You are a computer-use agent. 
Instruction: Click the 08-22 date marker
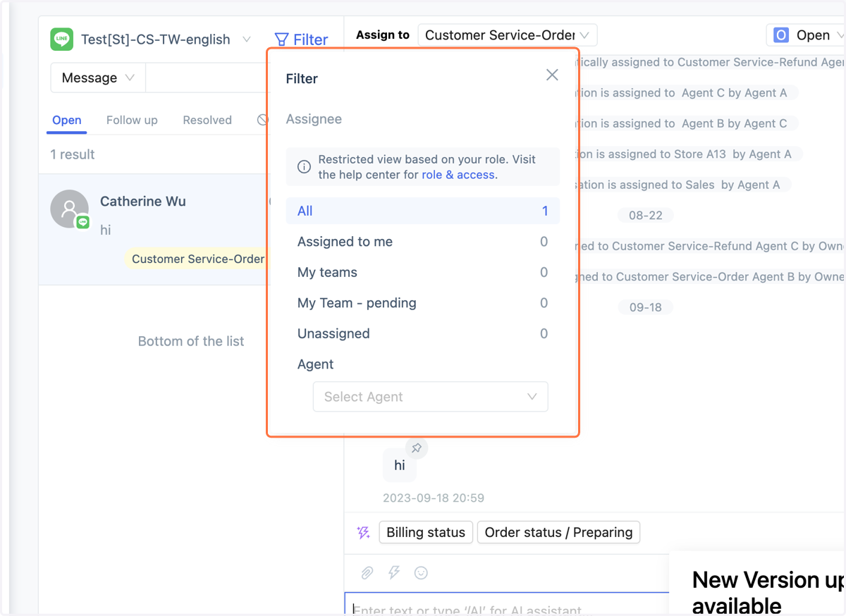[x=646, y=215]
